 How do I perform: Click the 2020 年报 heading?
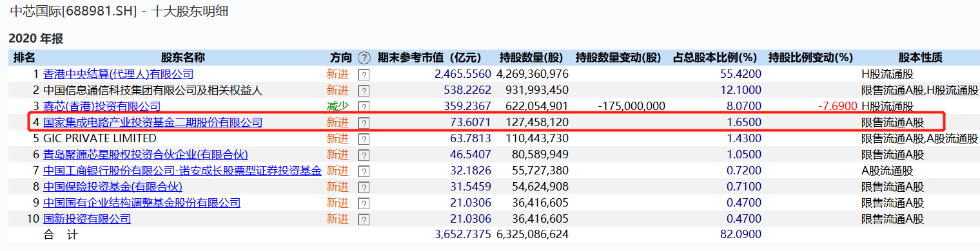point(35,39)
